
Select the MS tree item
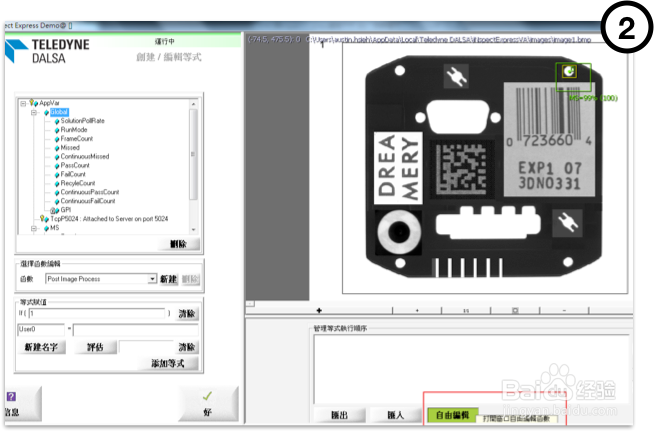55,228
